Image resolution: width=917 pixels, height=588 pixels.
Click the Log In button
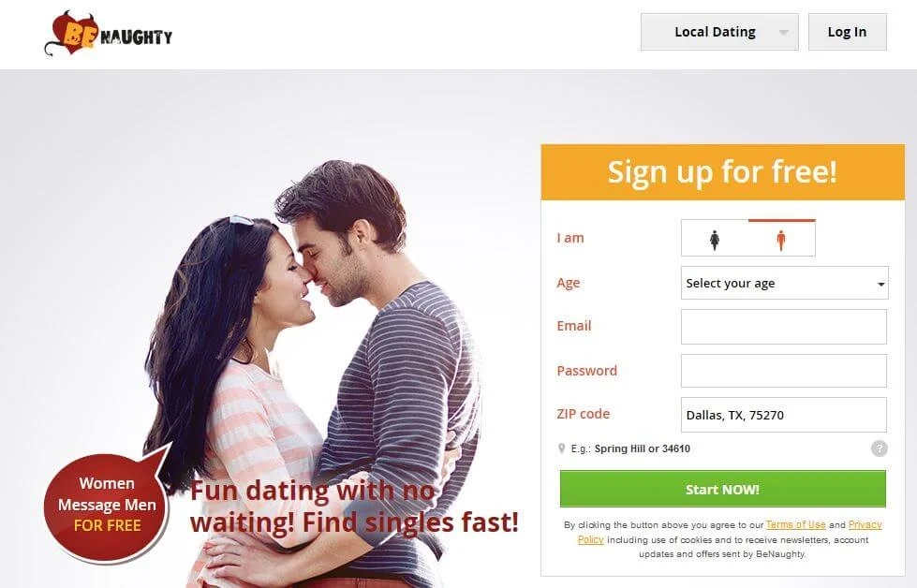[x=848, y=32]
